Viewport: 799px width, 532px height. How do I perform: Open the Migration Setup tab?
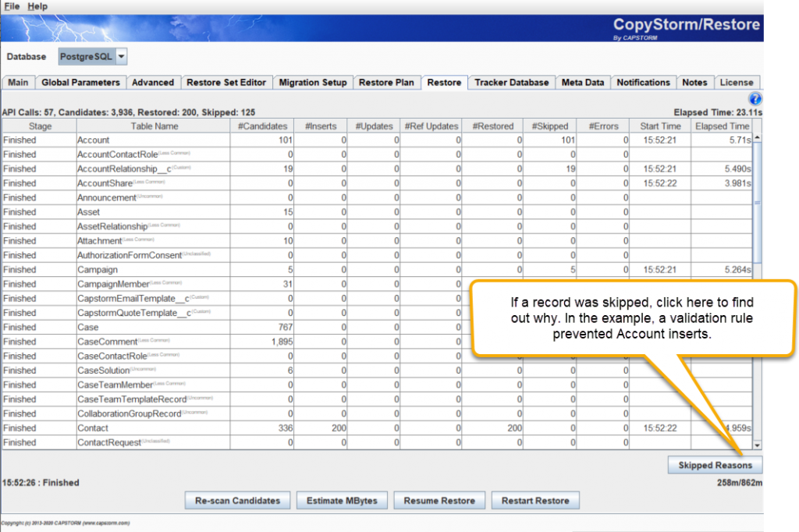click(x=313, y=83)
